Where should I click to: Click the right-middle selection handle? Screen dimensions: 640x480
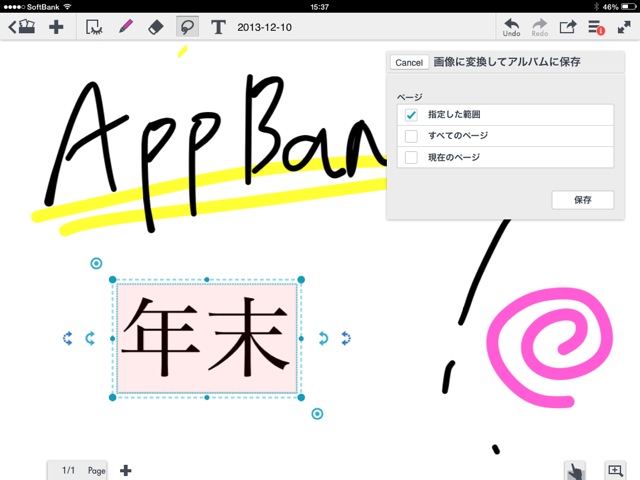click(x=301, y=338)
